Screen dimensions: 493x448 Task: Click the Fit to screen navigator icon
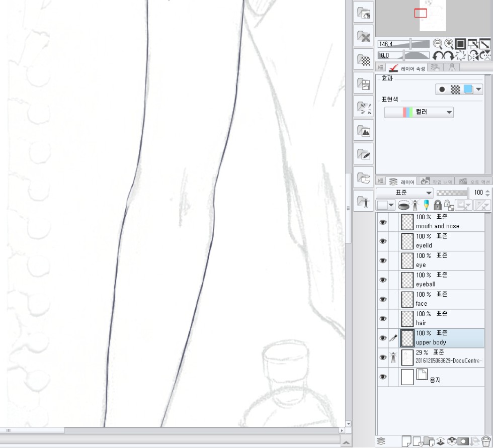pyautogui.click(x=473, y=44)
